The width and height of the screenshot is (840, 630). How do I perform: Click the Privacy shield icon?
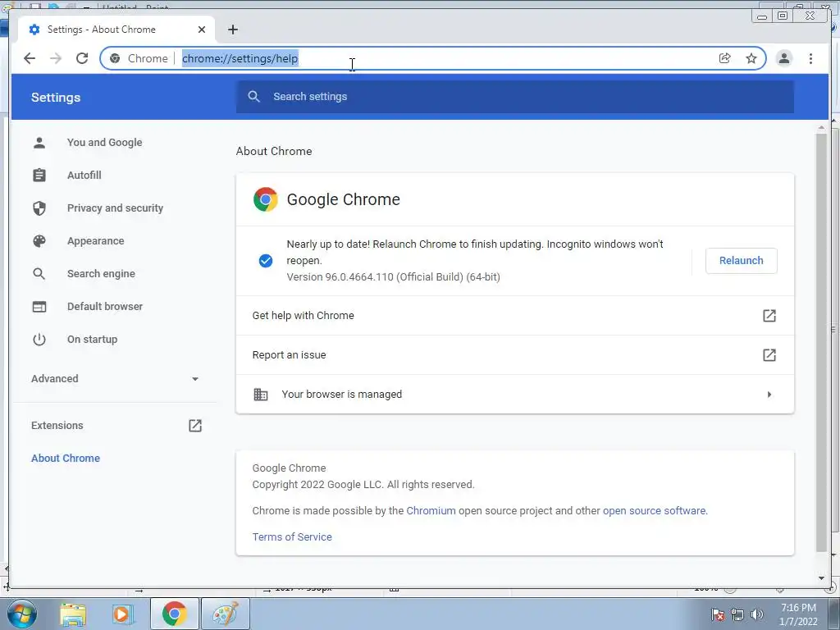click(39, 208)
